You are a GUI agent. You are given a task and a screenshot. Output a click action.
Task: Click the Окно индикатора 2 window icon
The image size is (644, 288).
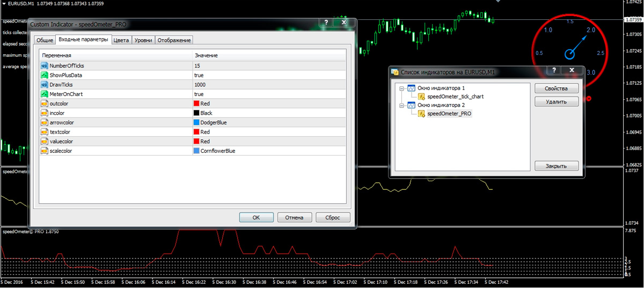click(411, 105)
